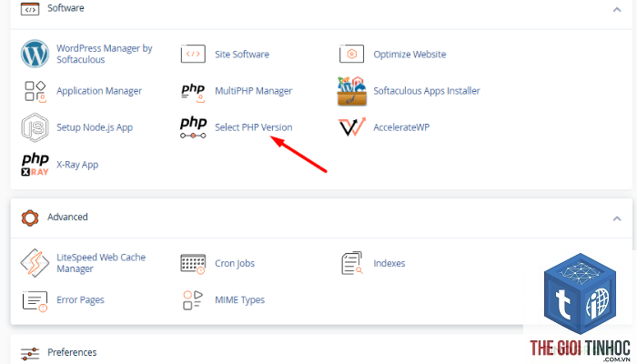
Task: Open the Softaculous Apps Installer link
Action: coord(427,91)
